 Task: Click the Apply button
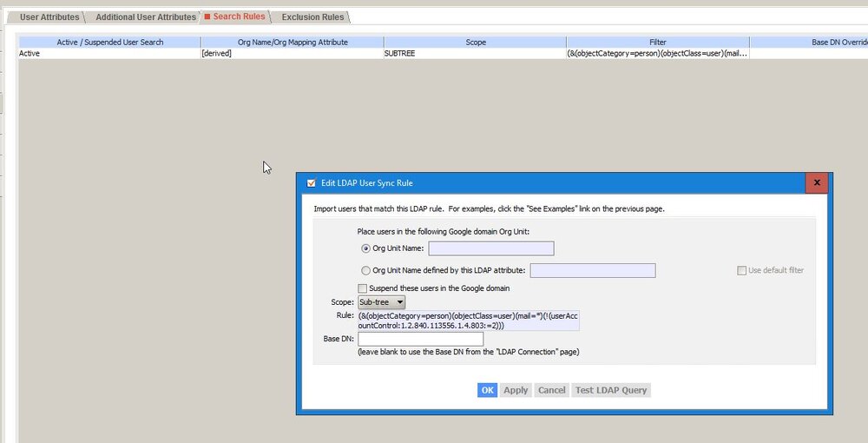[516, 390]
